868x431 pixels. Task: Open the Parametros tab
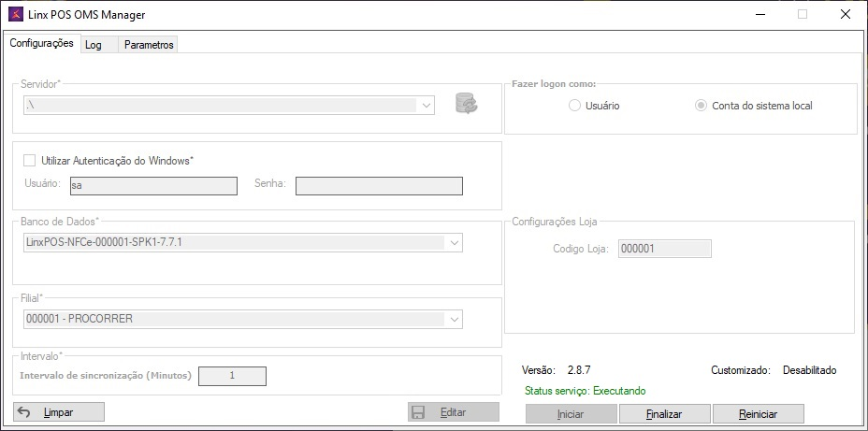click(149, 46)
